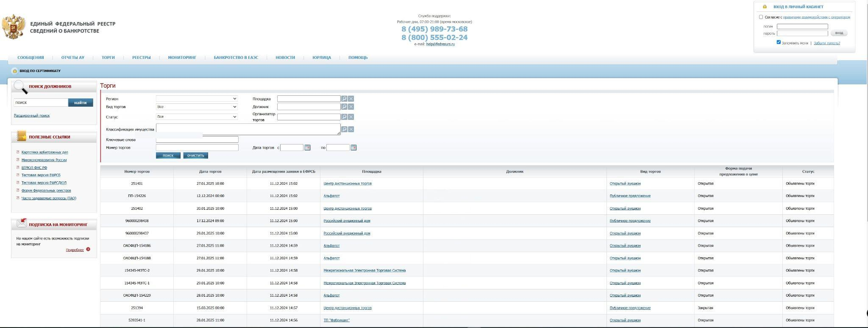Image resolution: width=868 pixels, height=328 pixels.
Task: Clear the Должник field with its X icon
Action: tap(351, 107)
